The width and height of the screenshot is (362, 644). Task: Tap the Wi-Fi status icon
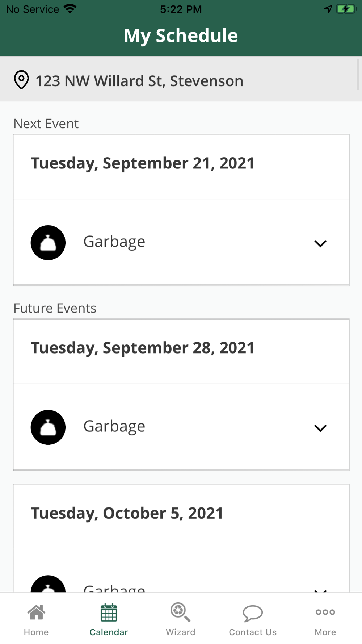point(70,9)
